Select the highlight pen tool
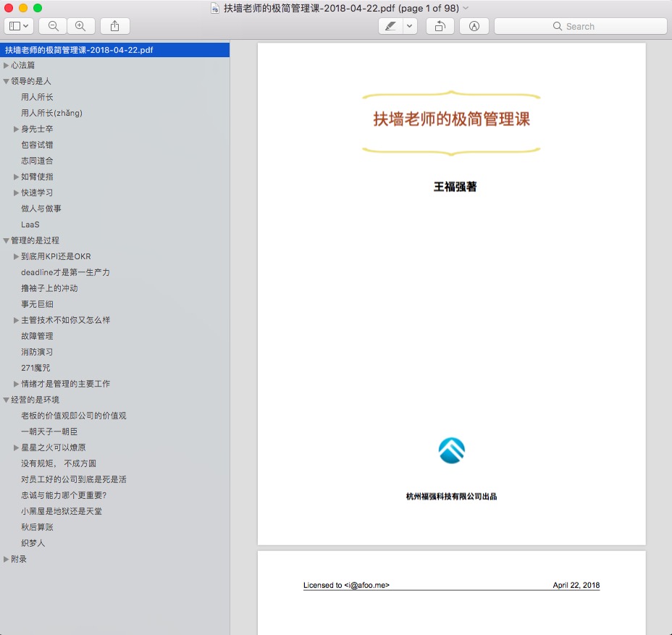 pos(390,26)
